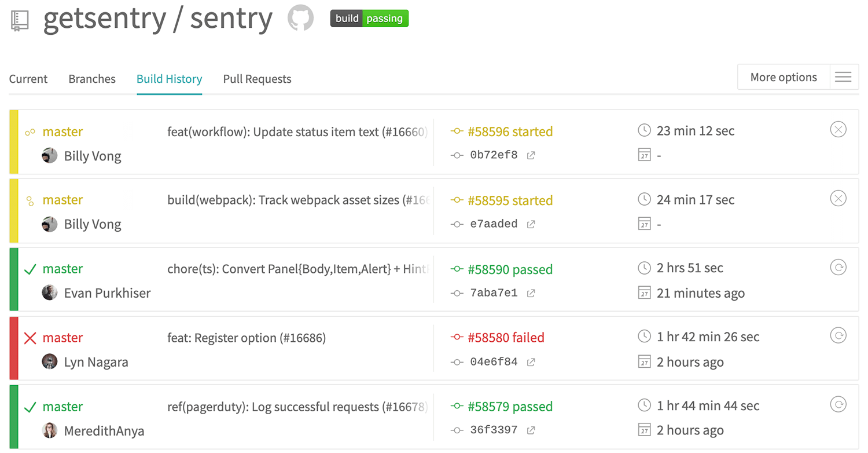This screenshot has width=868, height=453.
Task: Open external link for commit 36f3397
Action: point(531,430)
